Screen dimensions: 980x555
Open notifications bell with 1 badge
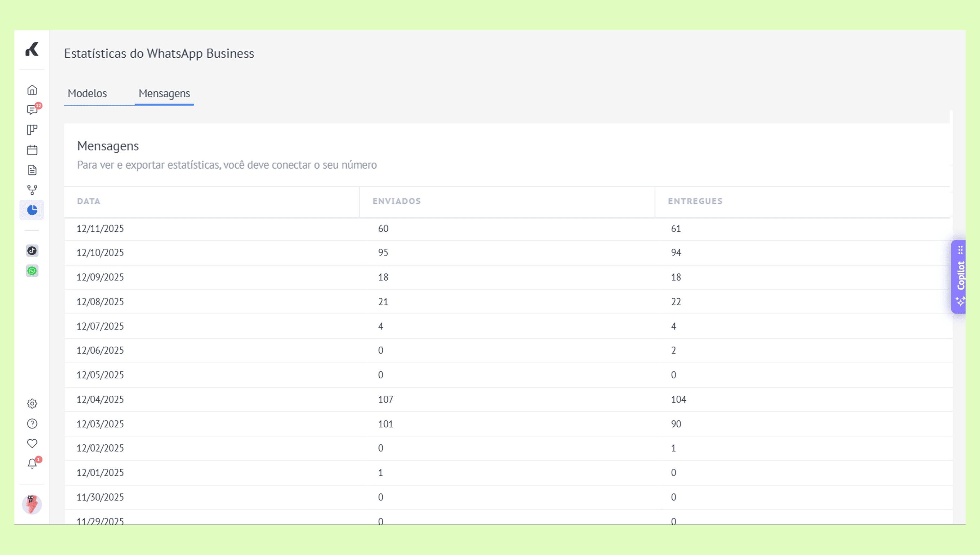[x=32, y=464]
